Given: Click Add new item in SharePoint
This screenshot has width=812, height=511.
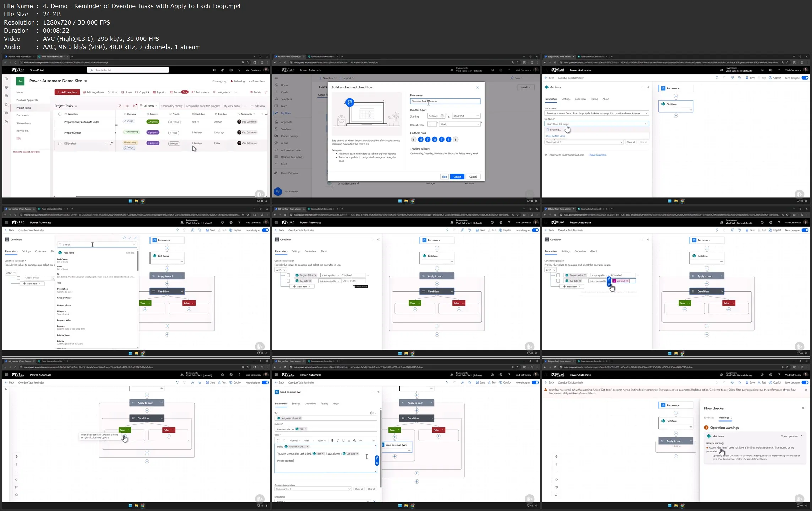Looking at the screenshot, I should (x=67, y=92).
